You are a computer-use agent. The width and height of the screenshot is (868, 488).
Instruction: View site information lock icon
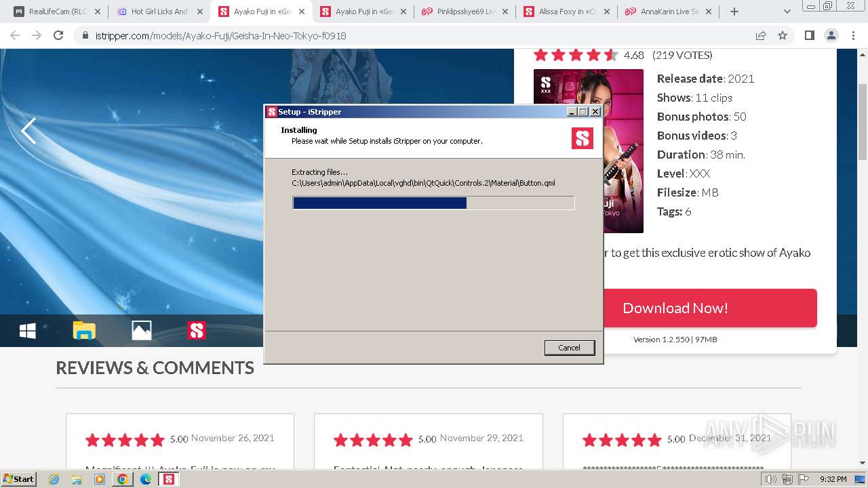click(x=85, y=35)
